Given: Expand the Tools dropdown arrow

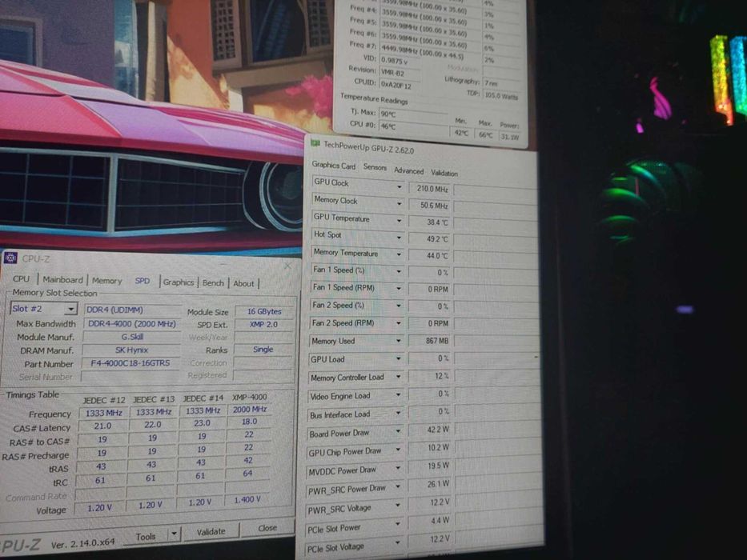Looking at the screenshot, I should [x=174, y=534].
